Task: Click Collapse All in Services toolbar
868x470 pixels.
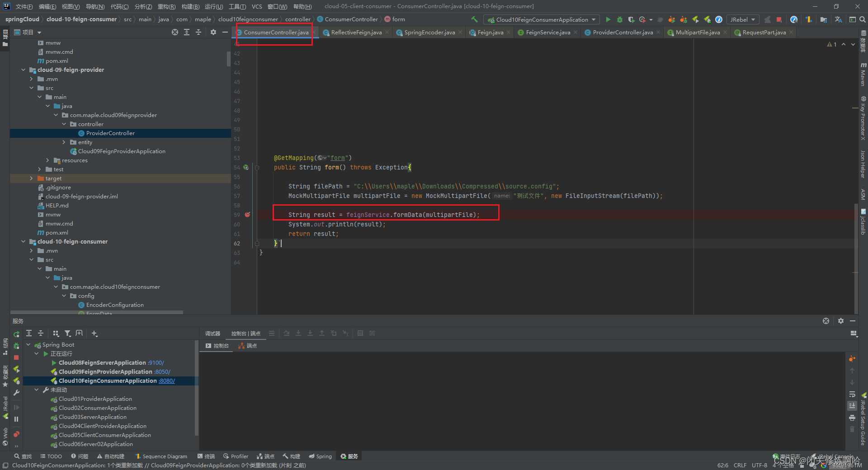Action: 41,333
